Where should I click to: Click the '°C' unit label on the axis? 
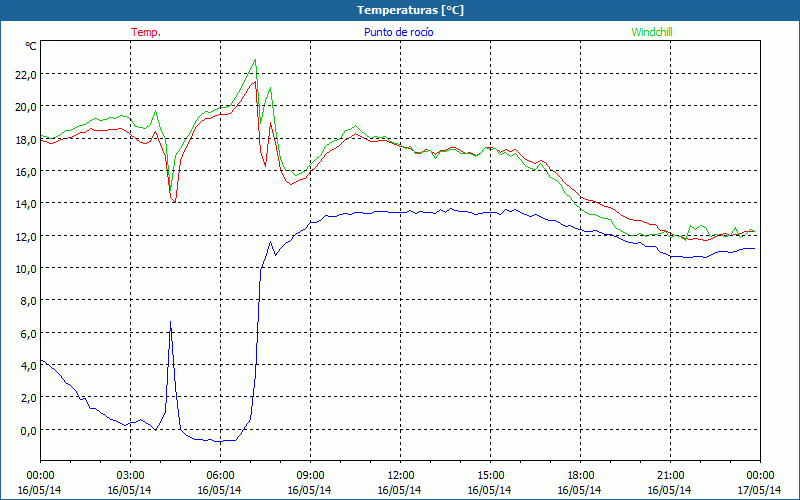[31, 46]
